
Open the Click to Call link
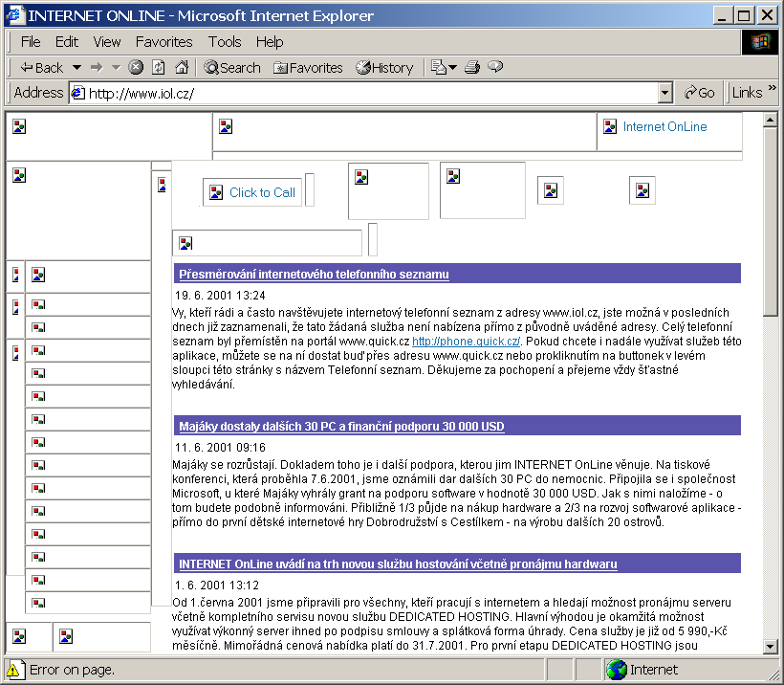(x=262, y=192)
